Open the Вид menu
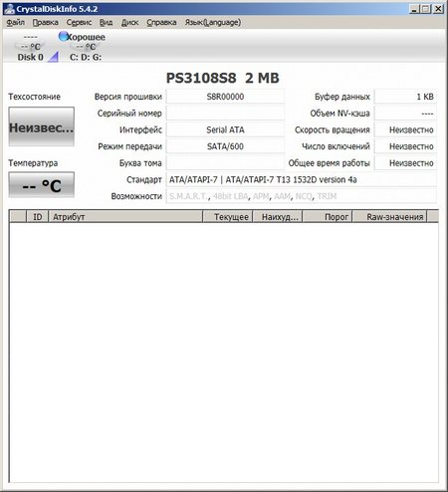448x492 pixels. pos(106,23)
